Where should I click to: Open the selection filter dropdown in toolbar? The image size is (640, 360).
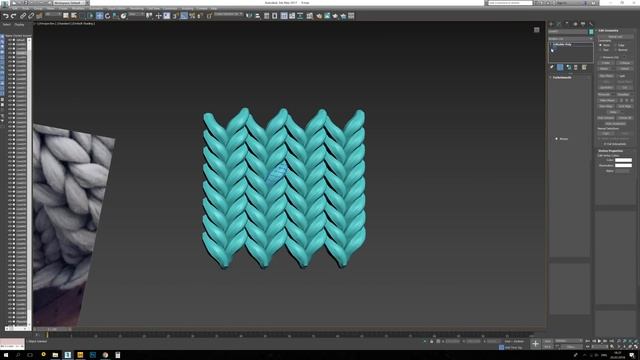53,15
